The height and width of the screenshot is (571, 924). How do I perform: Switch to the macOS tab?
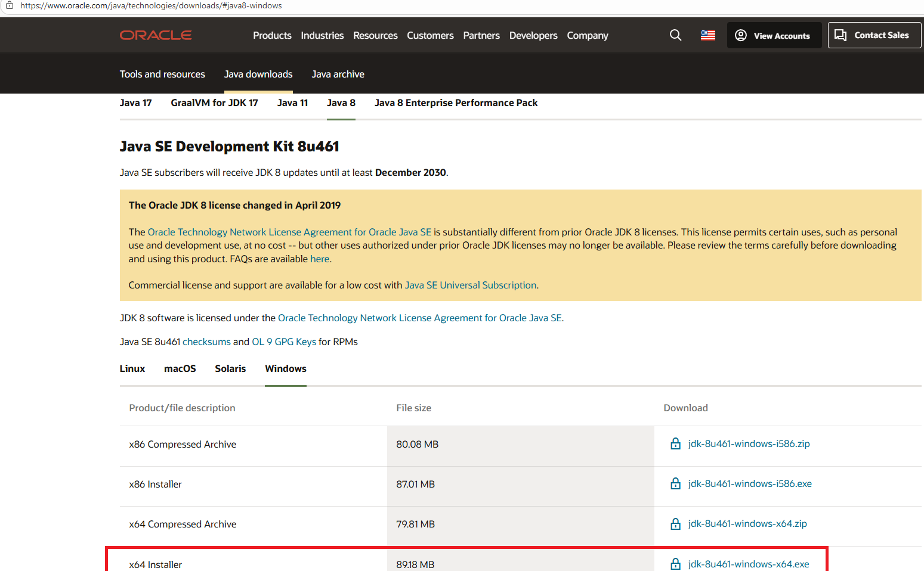pyautogui.click(x=180, y=368)
